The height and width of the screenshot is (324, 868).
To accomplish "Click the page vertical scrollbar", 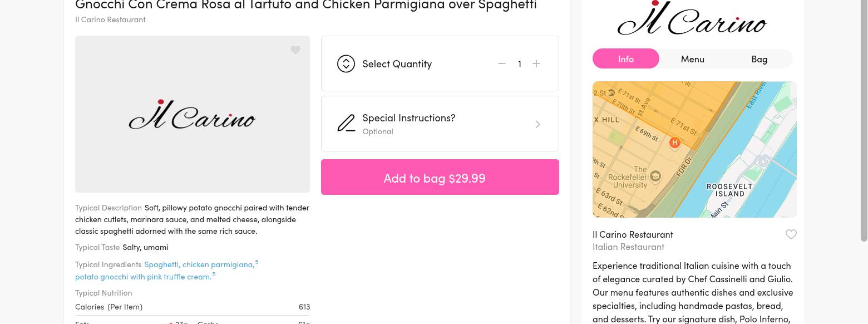I will click(864, 122).
